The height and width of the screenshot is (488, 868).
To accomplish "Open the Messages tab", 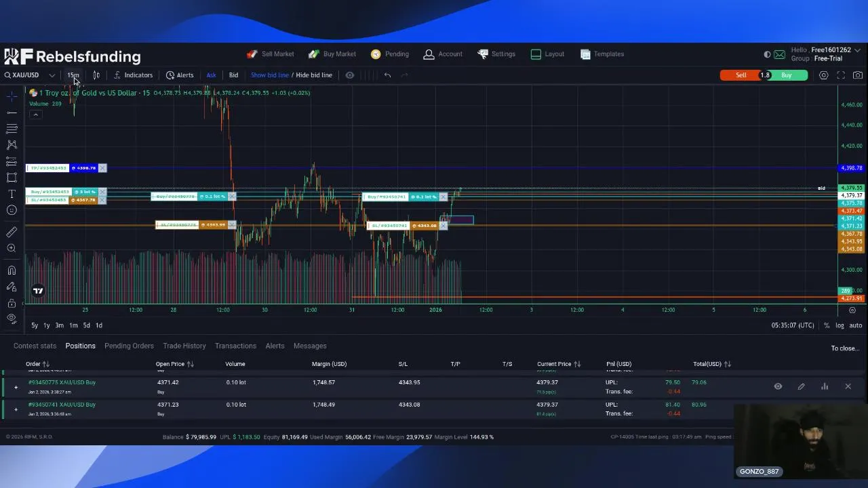I will click(x=310, y=346).
